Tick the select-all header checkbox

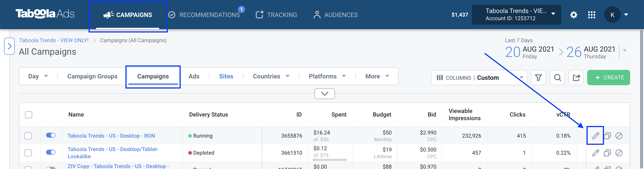pyautogui.click(x=29, y=115)
